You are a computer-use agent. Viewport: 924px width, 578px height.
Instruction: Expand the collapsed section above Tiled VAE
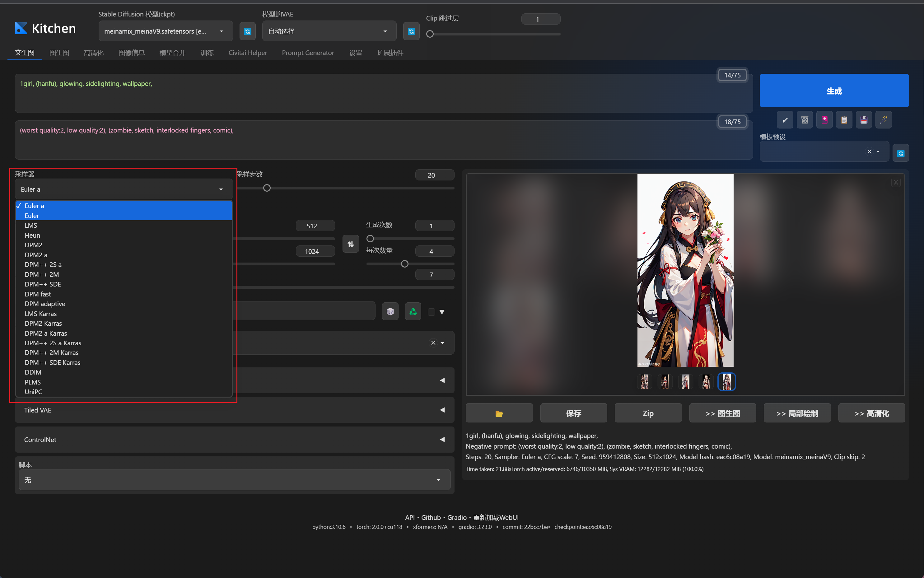(x=442, y=380)
